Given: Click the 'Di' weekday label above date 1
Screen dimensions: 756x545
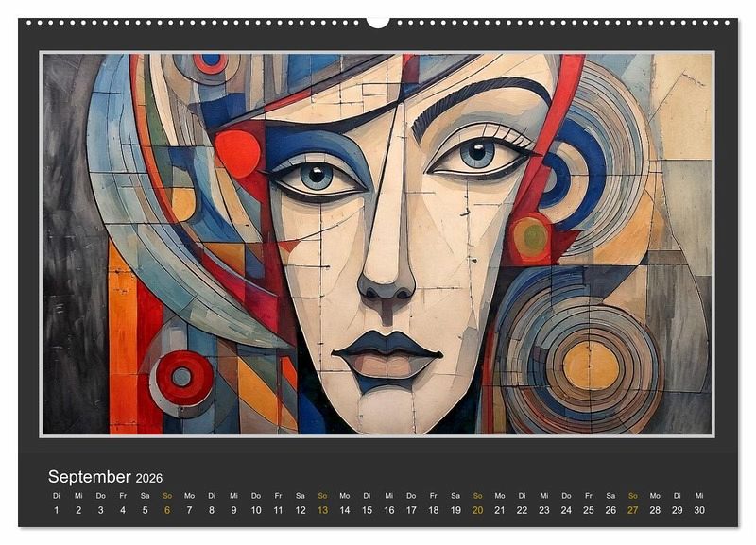Looking at the screenshot, I should (x=56, y=495).
